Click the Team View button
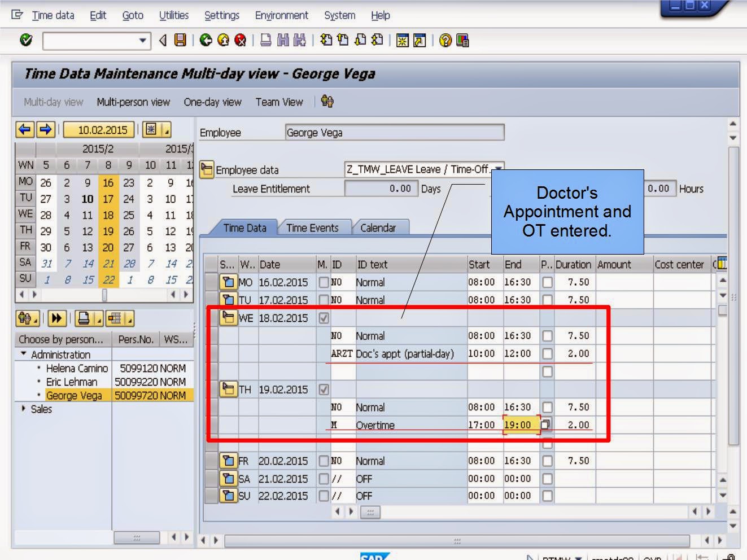Image resolution: width=747 pixels, height=560 pixels. (x=279, y=102)
